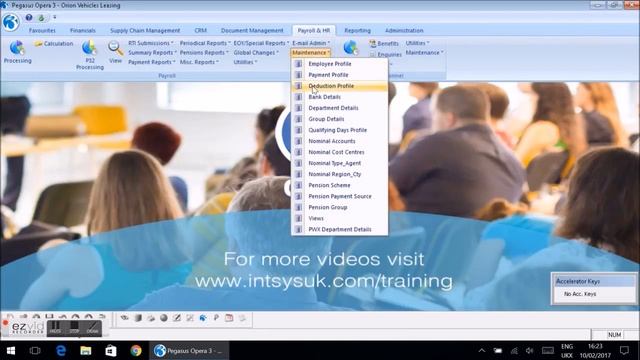Click the Personnel processing globe icon
This screenshot has width=640, height=360.
[351, 48]
